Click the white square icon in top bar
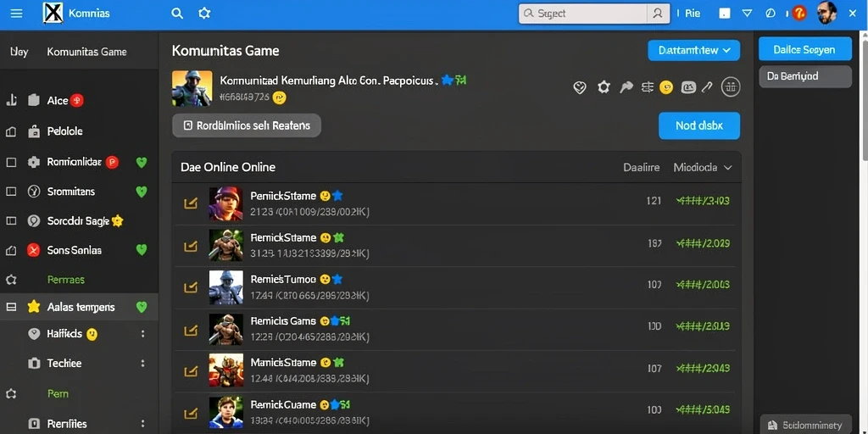This screenshot has width=868, height=434. coord(724,14)
